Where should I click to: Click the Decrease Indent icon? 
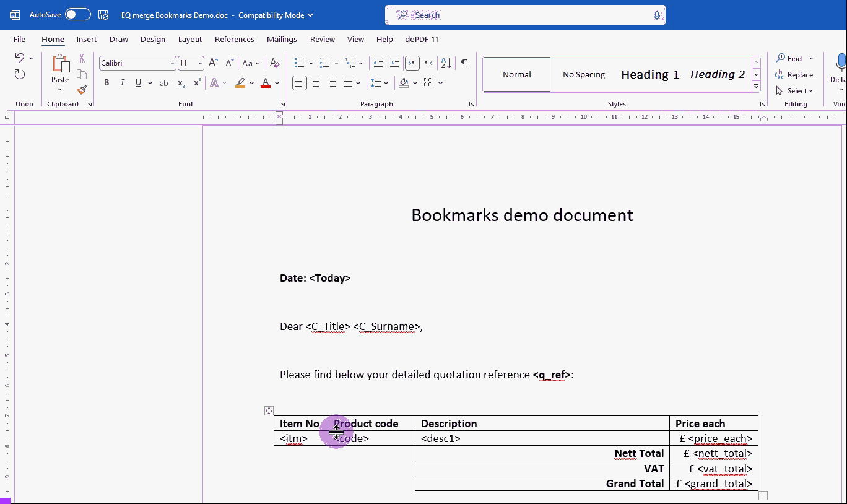click(x=378, y=63)
